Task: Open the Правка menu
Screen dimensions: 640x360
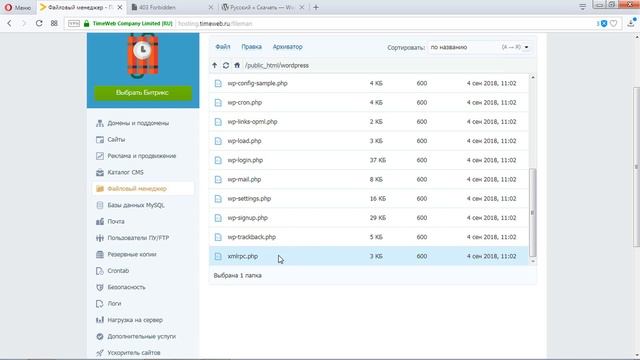Action: point(251,47)
